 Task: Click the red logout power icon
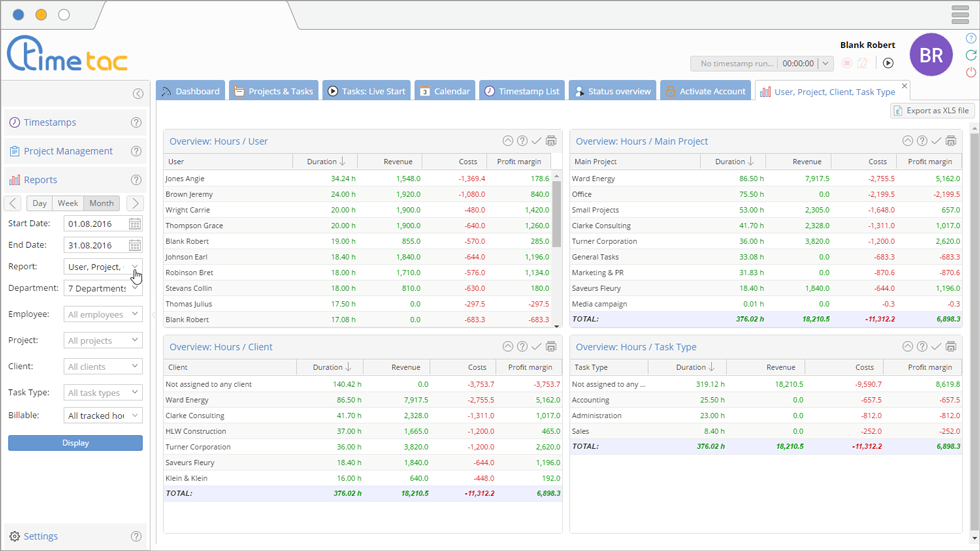971,73
